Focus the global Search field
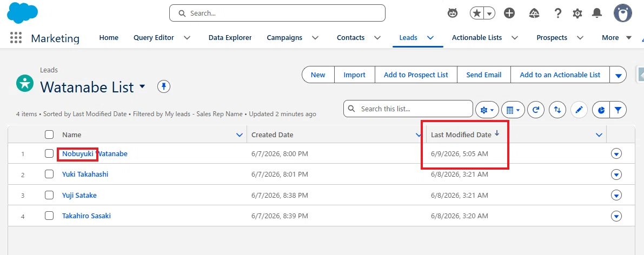The image size is (644, 255). point(277,13)
